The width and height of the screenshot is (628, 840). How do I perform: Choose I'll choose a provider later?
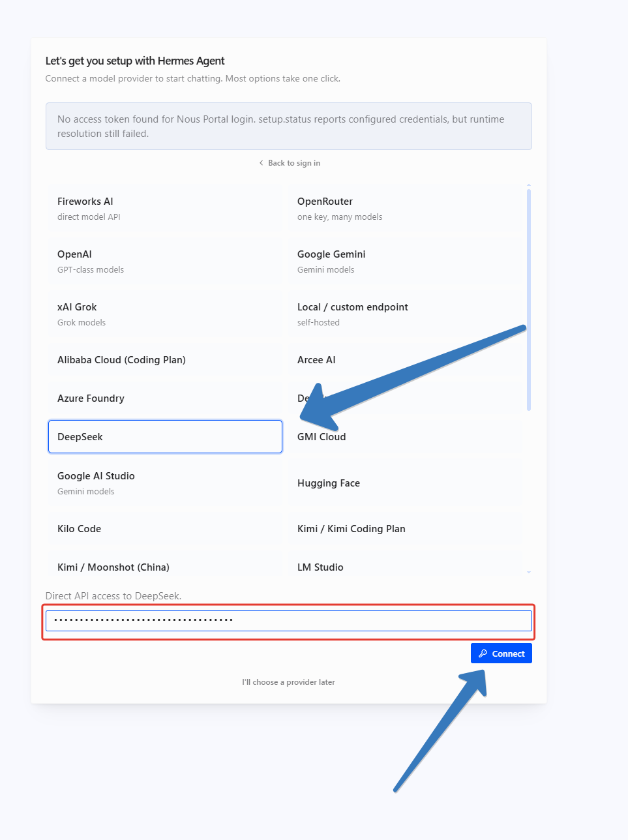tap(288, 682)
